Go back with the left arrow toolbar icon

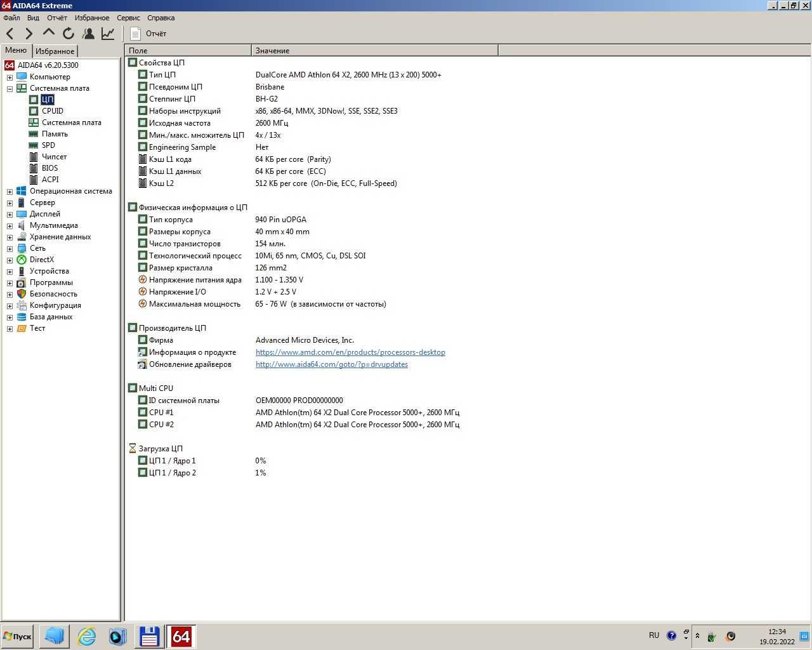[x=10, y=33]
